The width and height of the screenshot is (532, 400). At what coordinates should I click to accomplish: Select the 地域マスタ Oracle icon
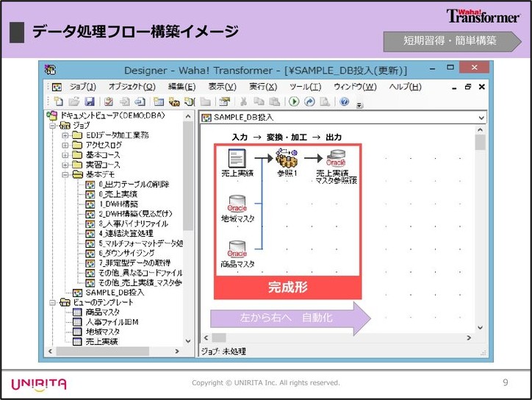click(x=237, y=204)
